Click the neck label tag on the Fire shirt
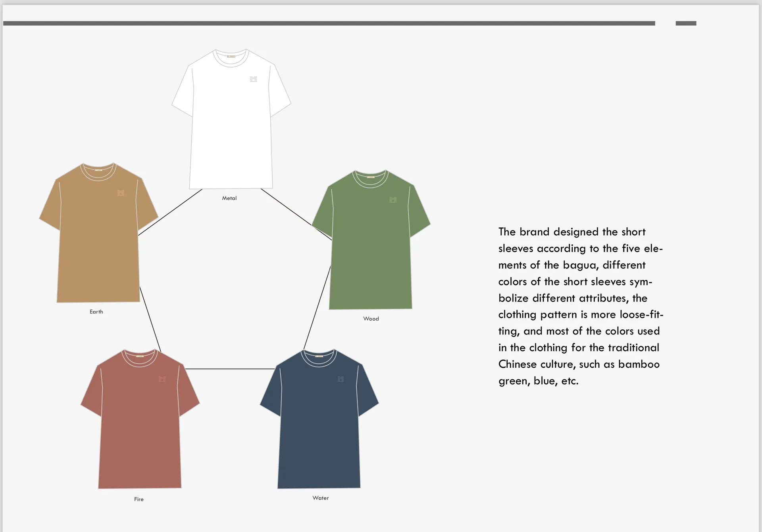 [140, 356]
